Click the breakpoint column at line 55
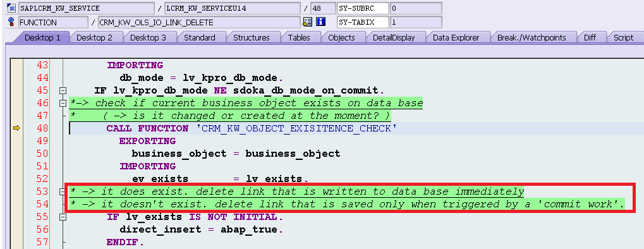The image size is (644, 249). pyautogui.click(x=16, y=217)
